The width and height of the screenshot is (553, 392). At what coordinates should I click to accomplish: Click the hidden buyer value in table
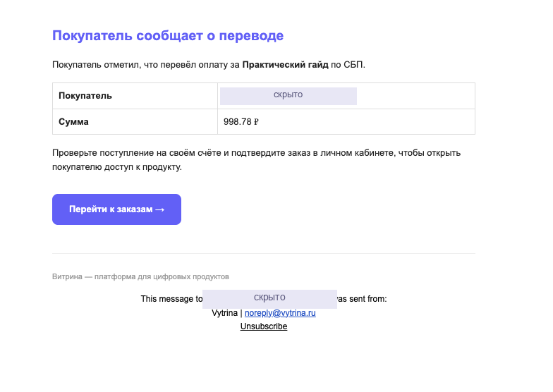(288, 96)
